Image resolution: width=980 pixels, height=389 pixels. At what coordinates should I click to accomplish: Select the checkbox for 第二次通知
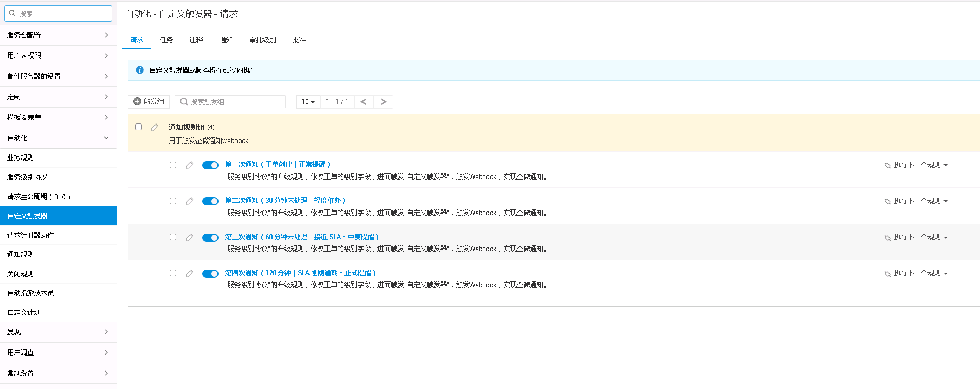point(173,201)
